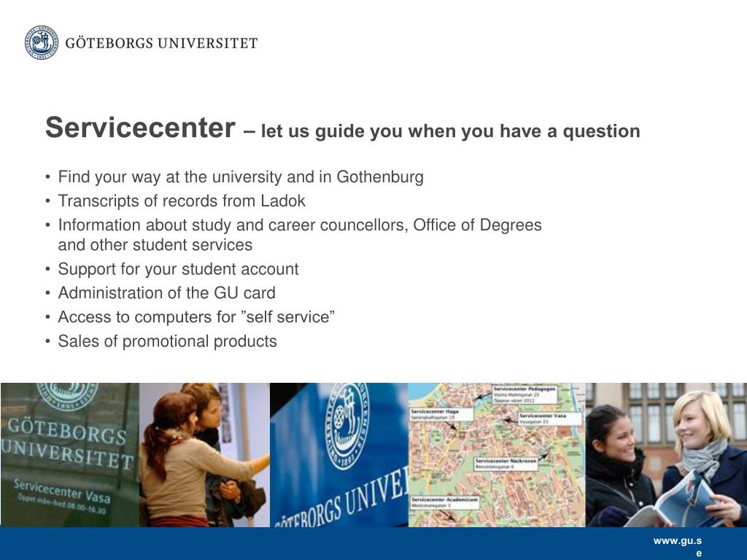The image size is (747, 560).
Task: Click the Göteborgs Universitet header wordmark
Action: pos(161,43)
